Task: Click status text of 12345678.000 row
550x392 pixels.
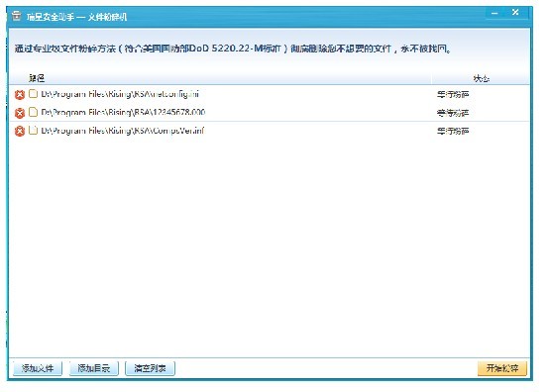Action: coord(453,113)
